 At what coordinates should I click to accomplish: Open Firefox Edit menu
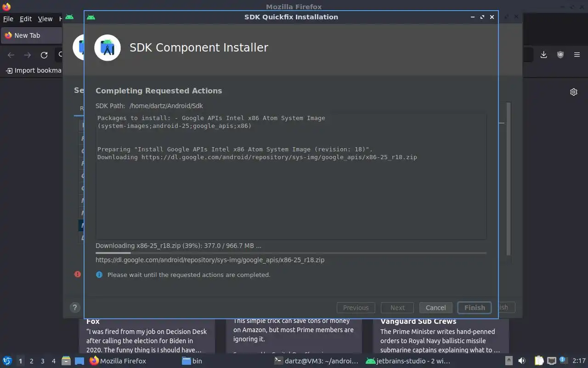pos(26,19)
